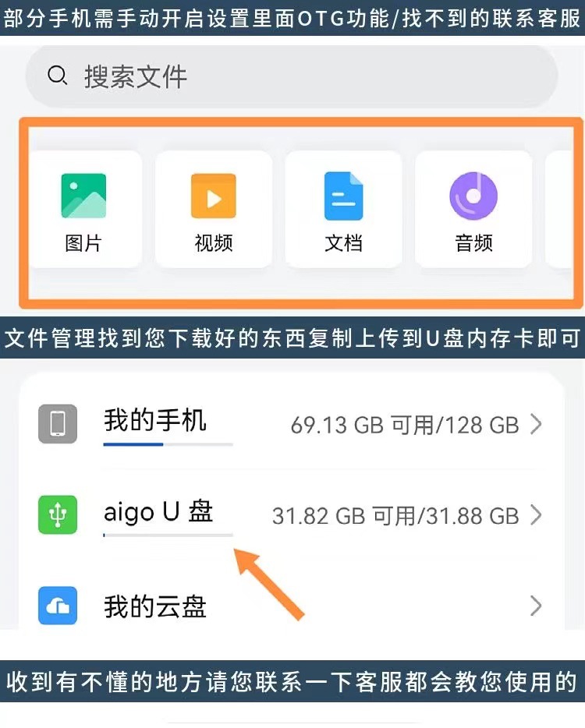Expand aigo U 盘 chevron arrow
The height and width of the screenshot is (728, 585).
536,515
